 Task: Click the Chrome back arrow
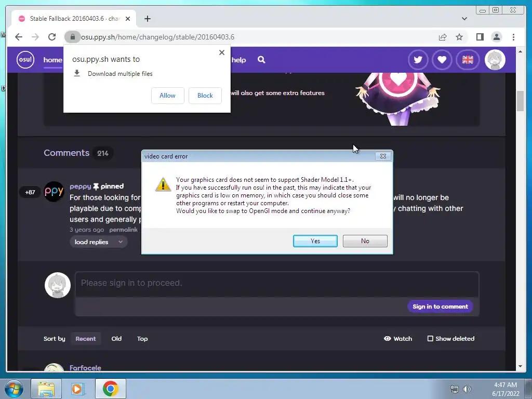19,37
